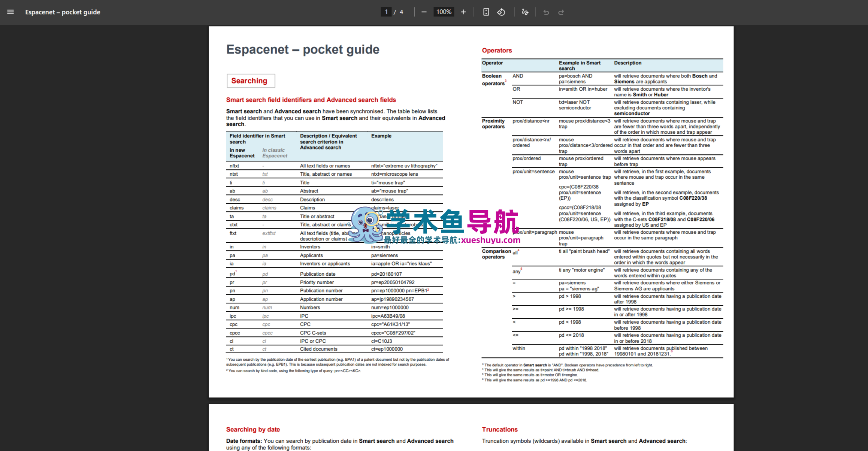This screenshot has width=868, height=451.
Task: Click the Truncations heading on page two
Action: [500, 429]
